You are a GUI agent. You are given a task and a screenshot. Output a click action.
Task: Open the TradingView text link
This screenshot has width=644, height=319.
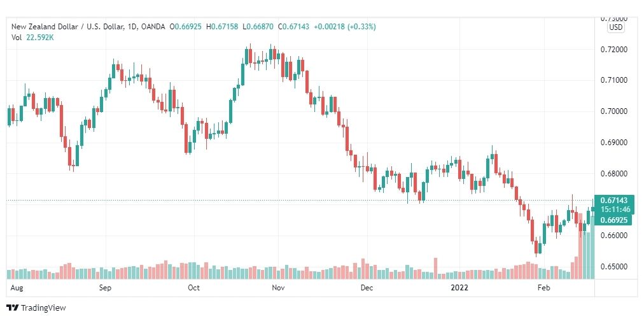pos(43,308)
